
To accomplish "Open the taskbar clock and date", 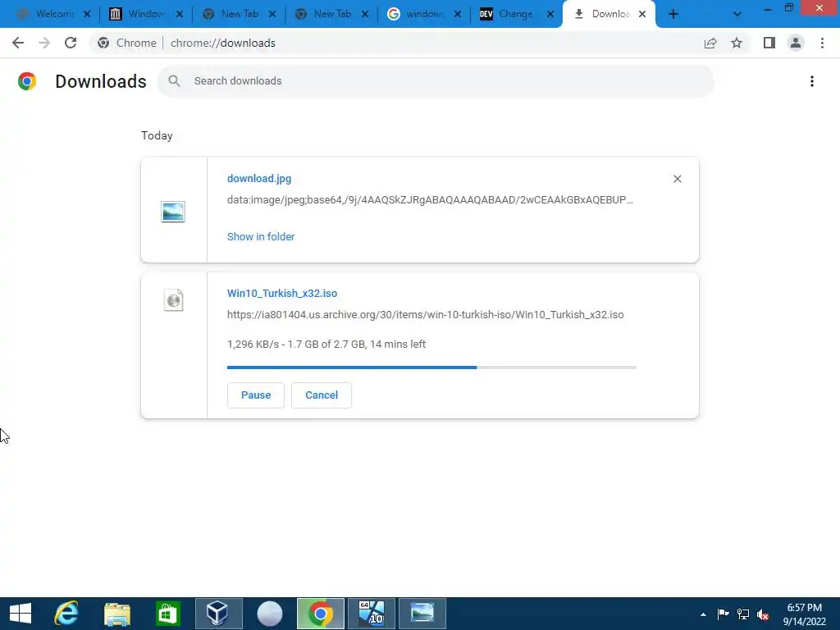I will (x=804, y=614).
